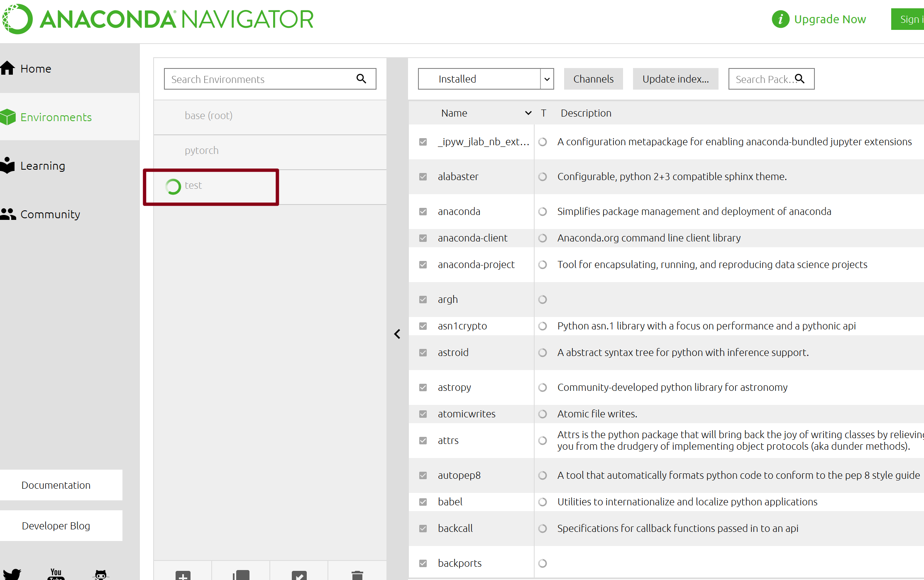Click the clone environment icon

tap(241, 575)
